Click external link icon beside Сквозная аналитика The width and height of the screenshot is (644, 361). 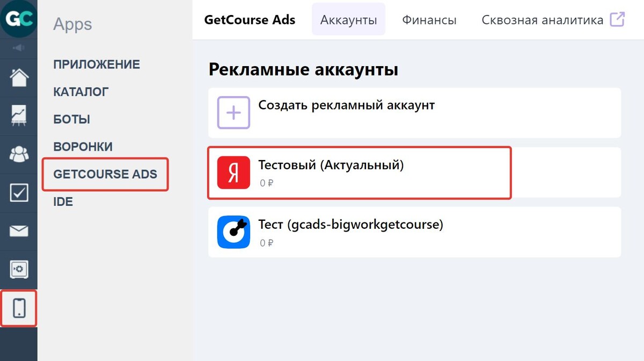click(x=618, y=20)
